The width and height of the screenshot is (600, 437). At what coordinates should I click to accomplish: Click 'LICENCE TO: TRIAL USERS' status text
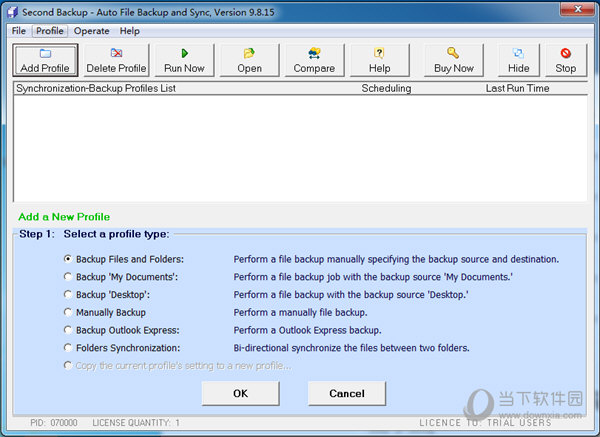tap(485, 423)
